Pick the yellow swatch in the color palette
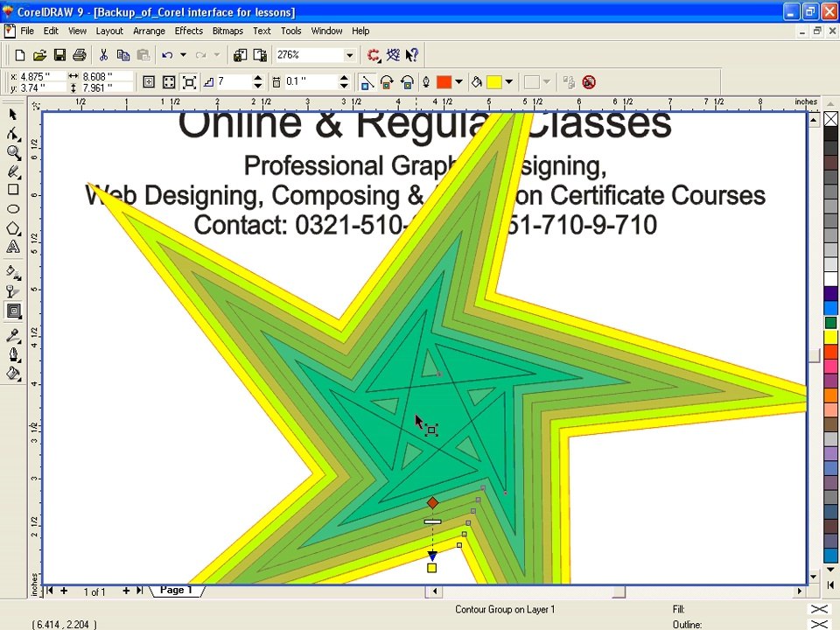Image resolution: width=840 pixels, height=630 pixels. tap(831, 337)
